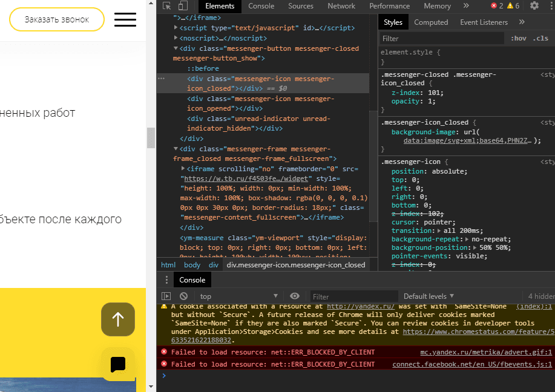The width and height of the screenshot is (555, 392).
Task: Click the 'Заказать звонок' button
Action: pos(57,19)
